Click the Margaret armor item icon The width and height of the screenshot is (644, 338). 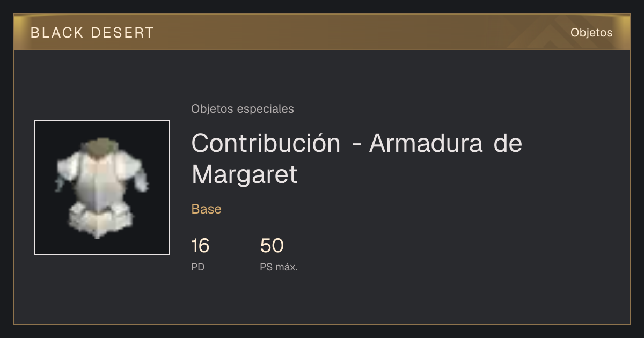[102, 187]
